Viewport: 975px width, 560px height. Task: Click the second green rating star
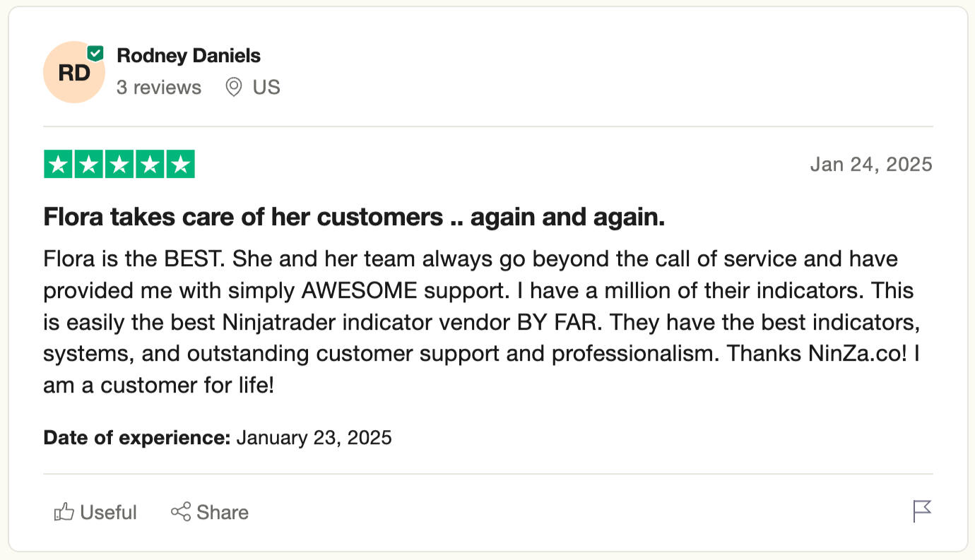pyautogui.click(x=89, y=165)
